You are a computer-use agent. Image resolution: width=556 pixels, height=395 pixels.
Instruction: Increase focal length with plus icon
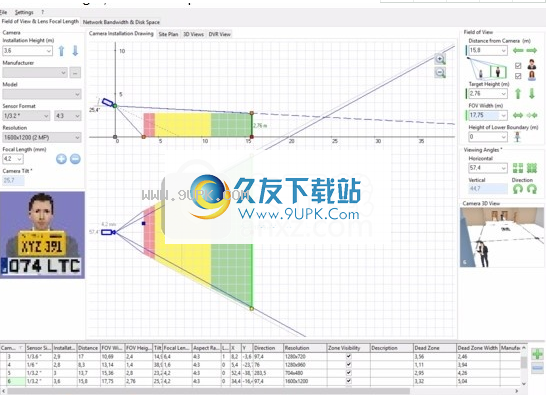[61, 159]
